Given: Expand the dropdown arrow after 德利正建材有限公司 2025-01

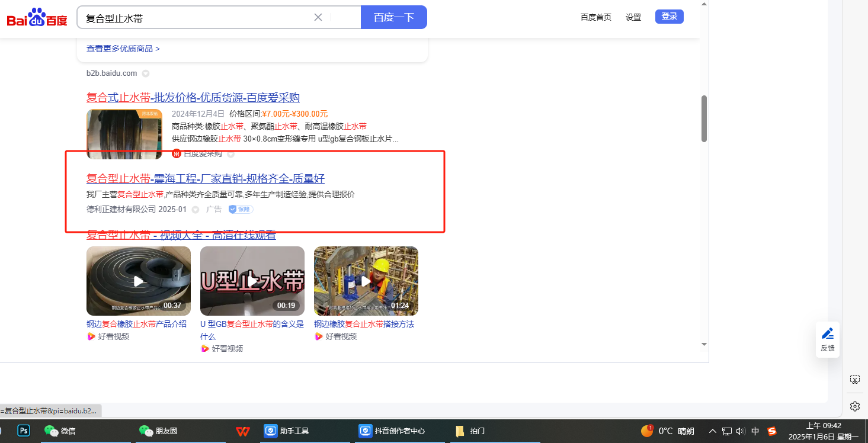Looking at the screenshot, I should tap(196, 210).
